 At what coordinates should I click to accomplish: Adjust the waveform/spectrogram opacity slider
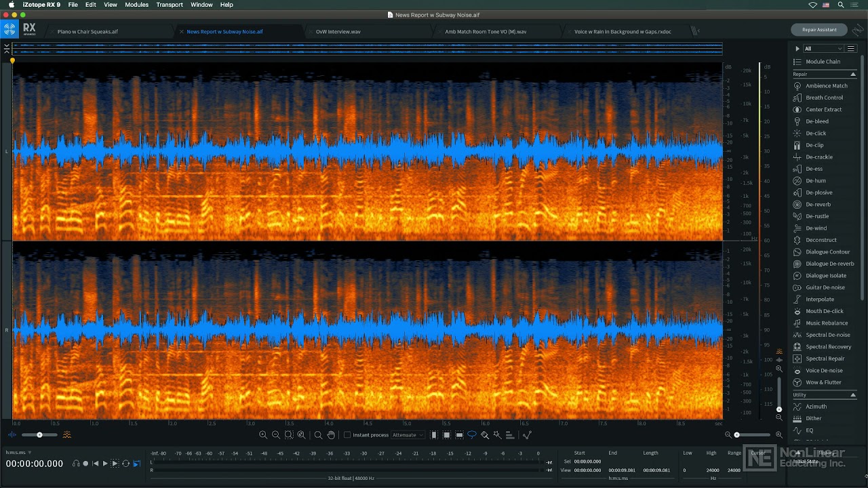tap(39, 435)
